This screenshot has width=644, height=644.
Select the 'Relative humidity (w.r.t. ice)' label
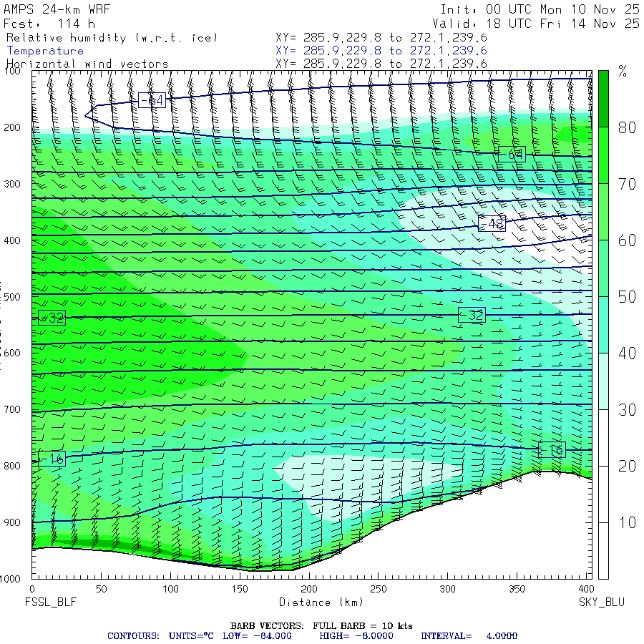pos(112,38)
